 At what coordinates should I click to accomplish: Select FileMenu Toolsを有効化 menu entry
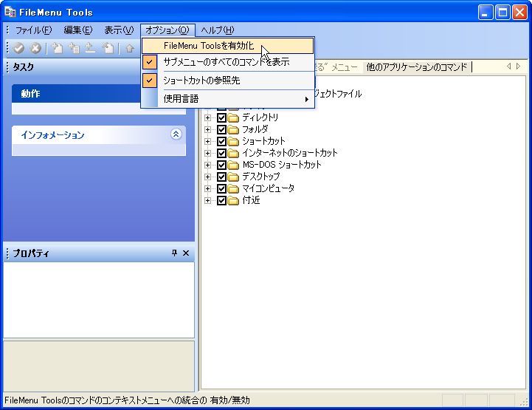coord(228,46)
